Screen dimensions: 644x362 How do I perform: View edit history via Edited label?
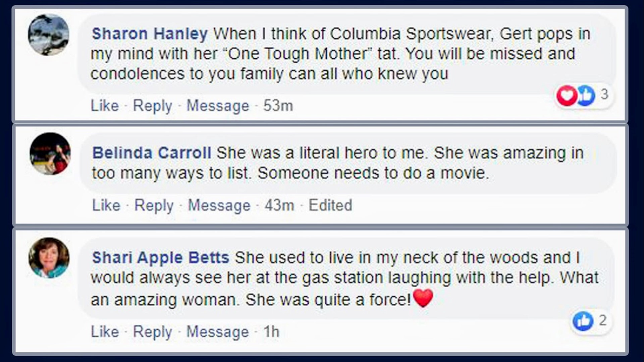[330, 205]
